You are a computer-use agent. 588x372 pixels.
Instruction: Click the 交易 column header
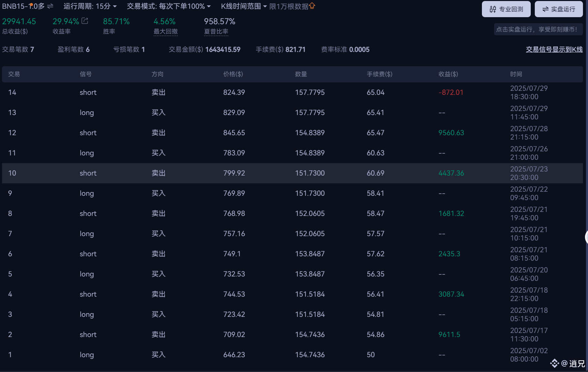[14, 74]
